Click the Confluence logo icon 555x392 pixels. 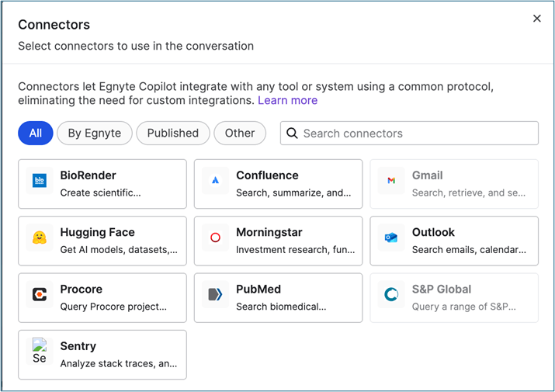(x=216, y=181)
